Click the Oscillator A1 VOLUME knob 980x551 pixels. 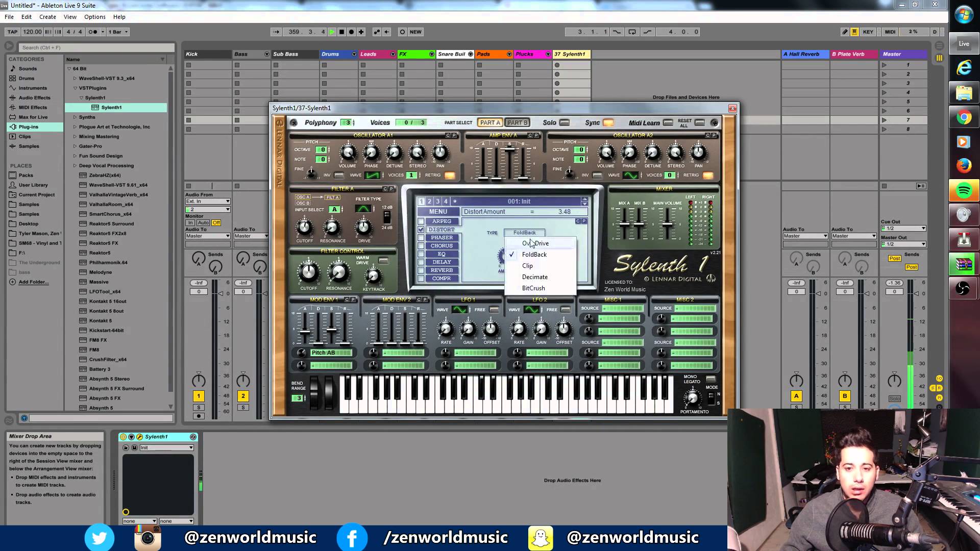(x=348, y=153)
